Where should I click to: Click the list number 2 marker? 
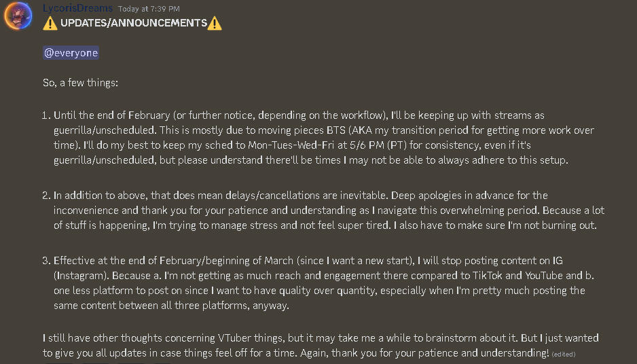coord(45,196)
